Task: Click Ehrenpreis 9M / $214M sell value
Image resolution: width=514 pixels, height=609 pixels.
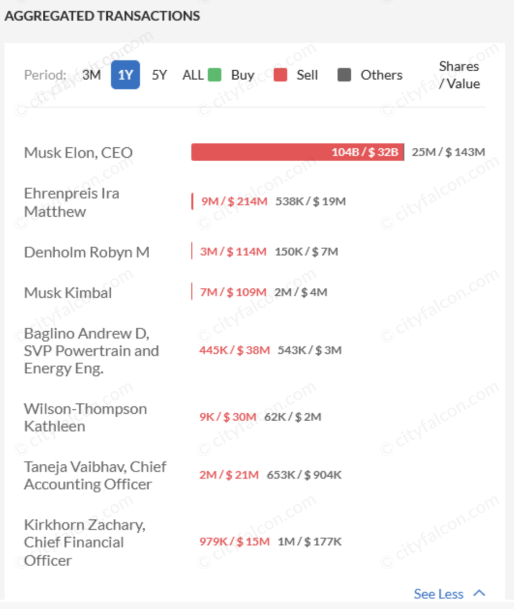Action: [x=234, y=201]
